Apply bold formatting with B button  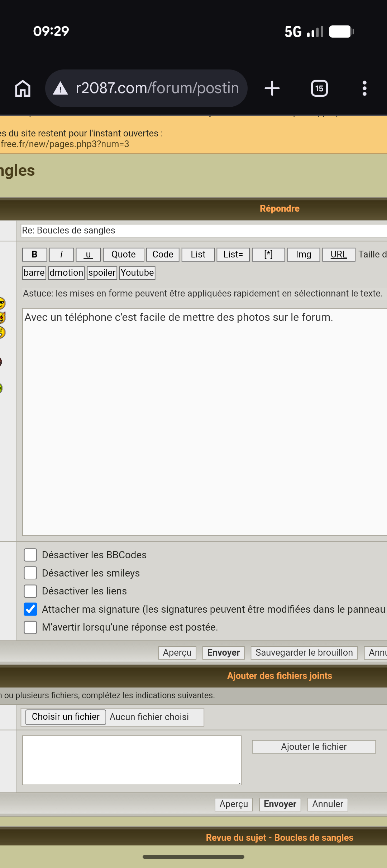(x=34, y=255)
